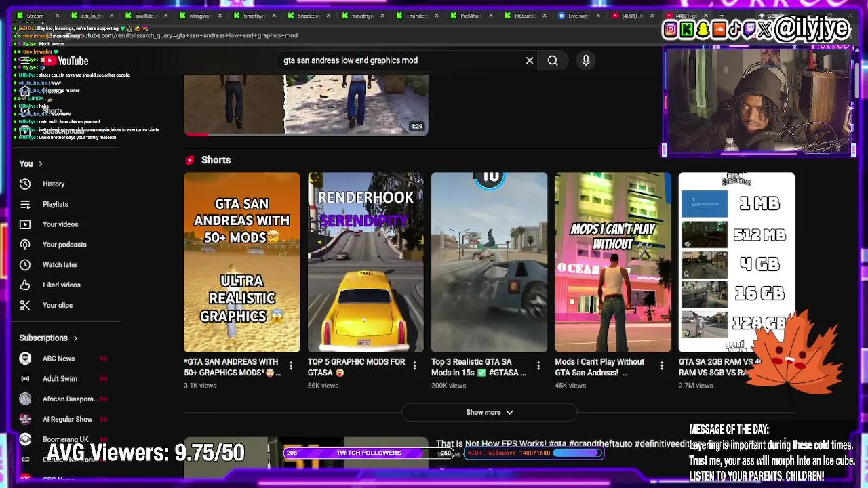Open the Boomerang UK subscription link

click(65, 439)
